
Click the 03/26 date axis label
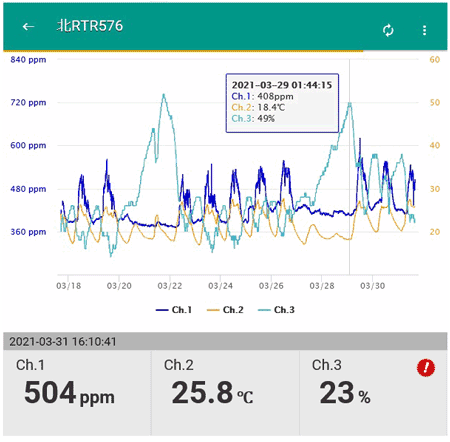[x=271, y=286]
